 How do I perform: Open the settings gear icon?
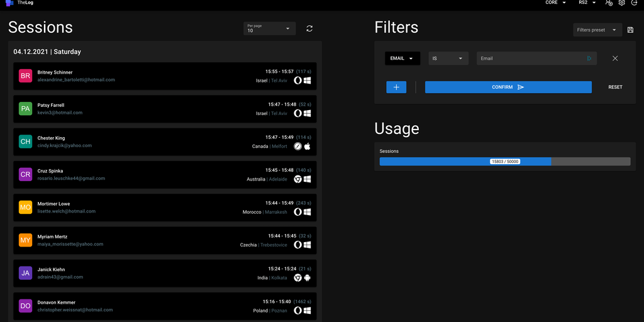click(621, 3)
